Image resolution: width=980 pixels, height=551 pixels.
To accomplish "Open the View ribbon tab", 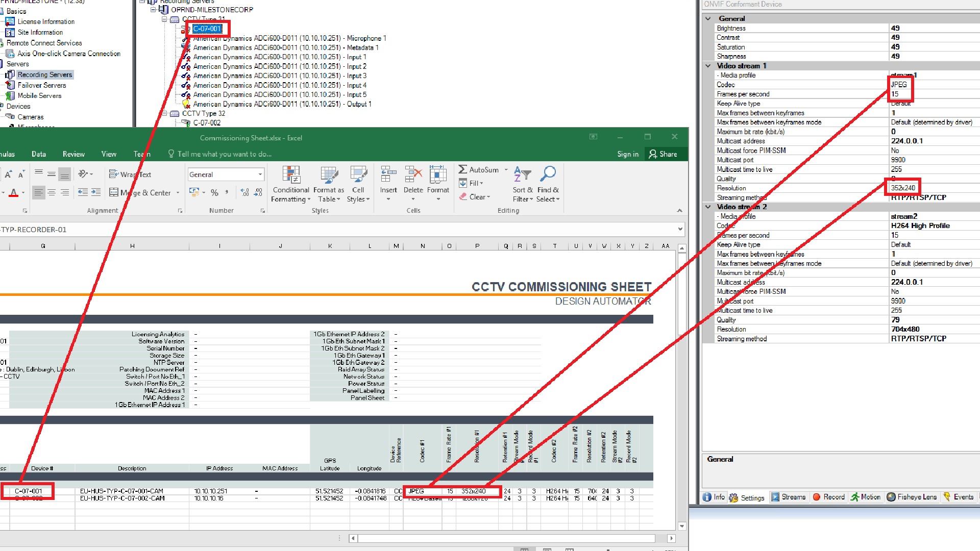I will (109, 154).
